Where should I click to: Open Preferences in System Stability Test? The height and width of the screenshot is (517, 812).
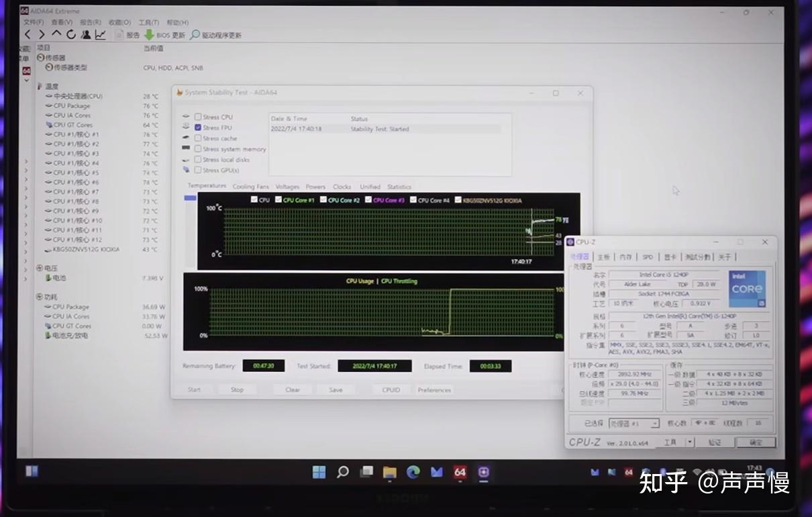click(435, 389)
